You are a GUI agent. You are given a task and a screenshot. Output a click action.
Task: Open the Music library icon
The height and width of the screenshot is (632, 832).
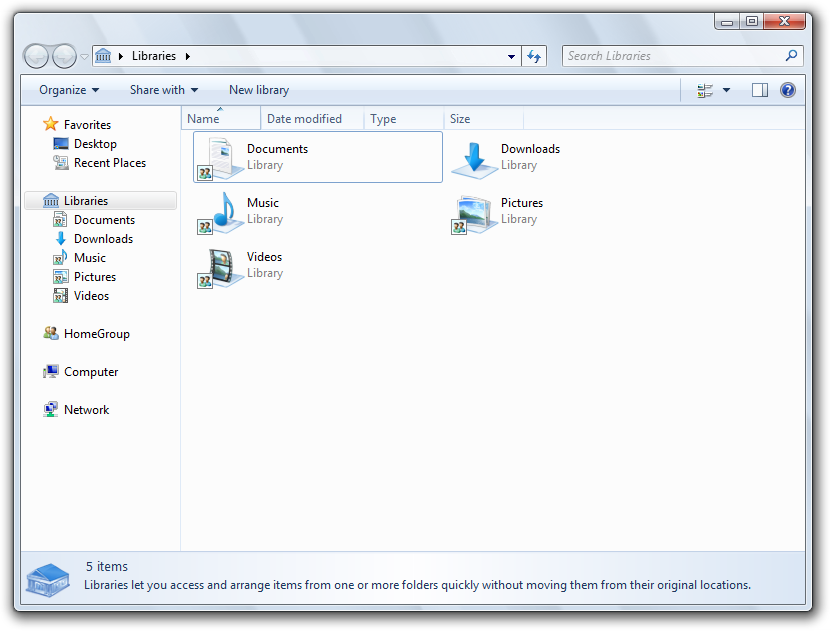(219, 212)
